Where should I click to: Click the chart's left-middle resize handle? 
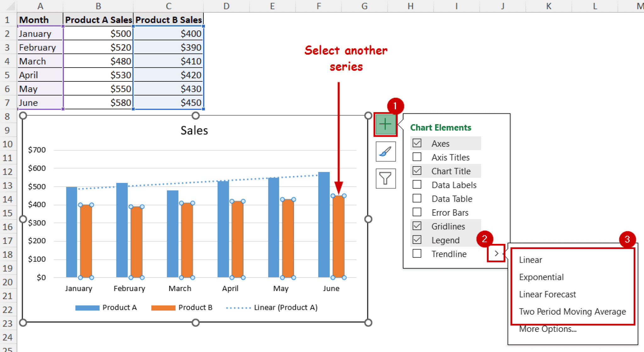pos(23,219)
